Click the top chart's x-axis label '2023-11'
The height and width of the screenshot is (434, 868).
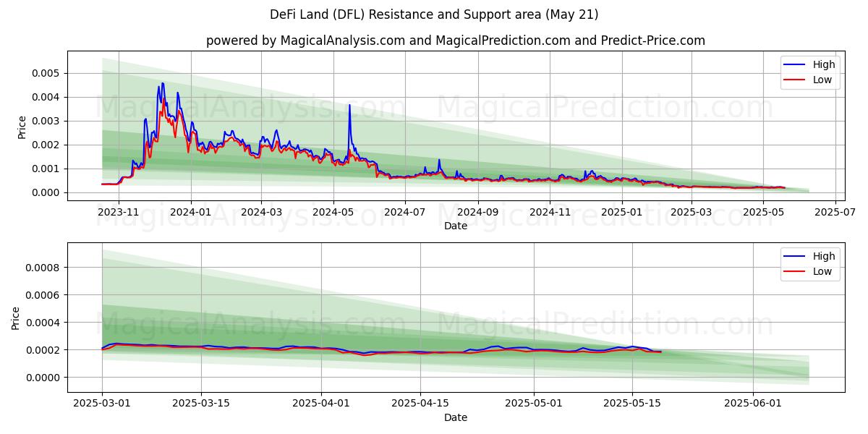point(119,212)
